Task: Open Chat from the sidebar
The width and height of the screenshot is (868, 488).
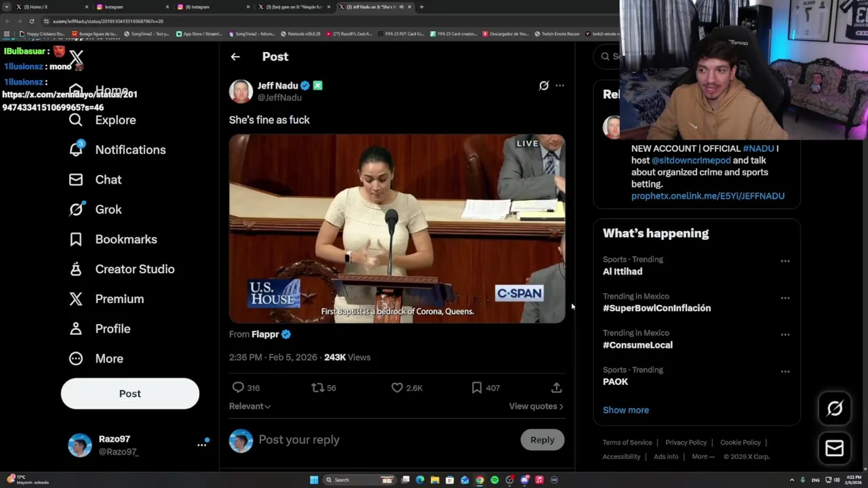Action: (95, 180)
